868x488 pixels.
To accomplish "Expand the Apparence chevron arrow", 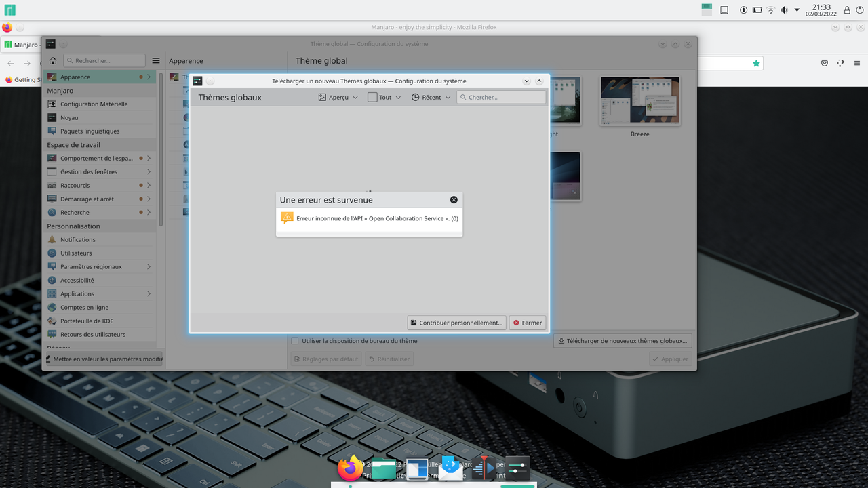I will pyautogui.click(x=149, y=77).
